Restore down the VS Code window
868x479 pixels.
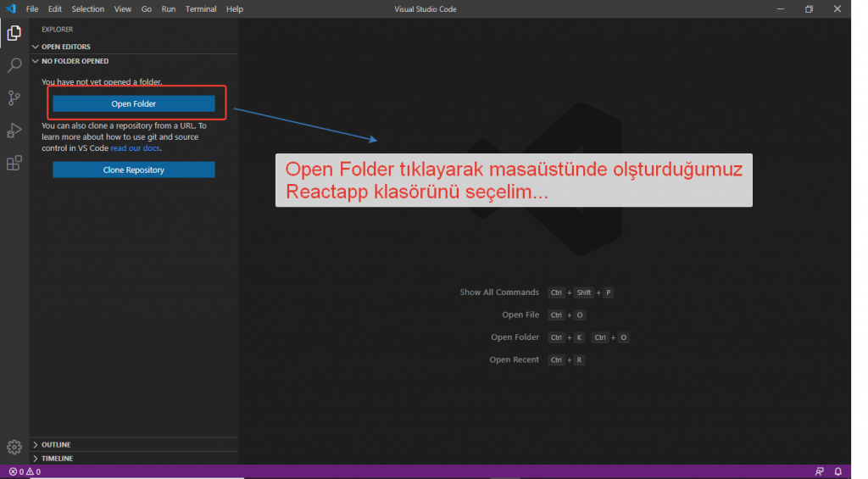pos(809,8)
